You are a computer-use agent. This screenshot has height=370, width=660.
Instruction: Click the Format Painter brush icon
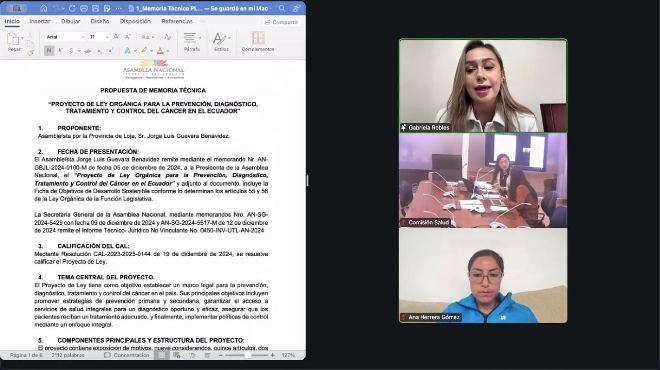point(30,52)
